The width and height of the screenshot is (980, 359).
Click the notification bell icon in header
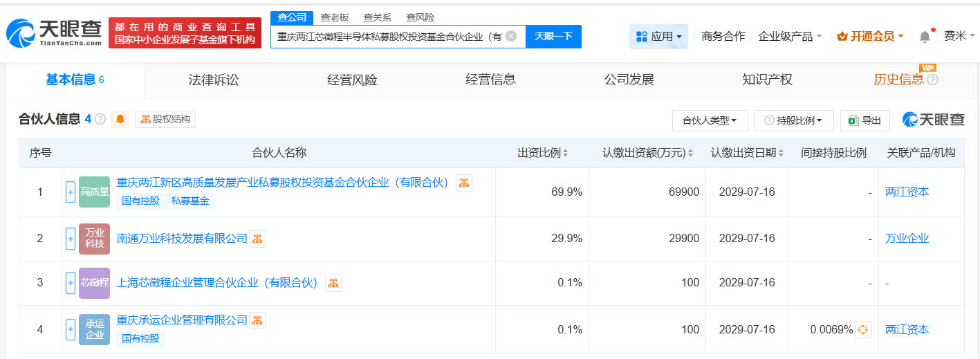925,37
